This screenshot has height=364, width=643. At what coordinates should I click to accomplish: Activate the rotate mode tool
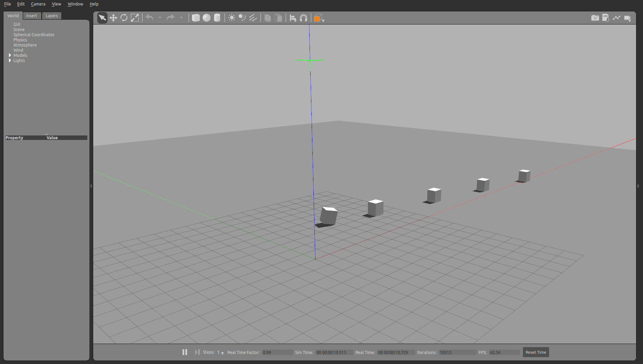point(124,18)
